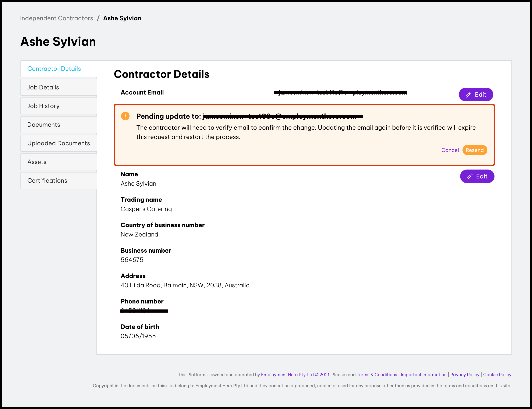The width and height of the screenshot is (532, 409).
Task: Click pencil icon on Account Email Edit
Action: point(468,95)
